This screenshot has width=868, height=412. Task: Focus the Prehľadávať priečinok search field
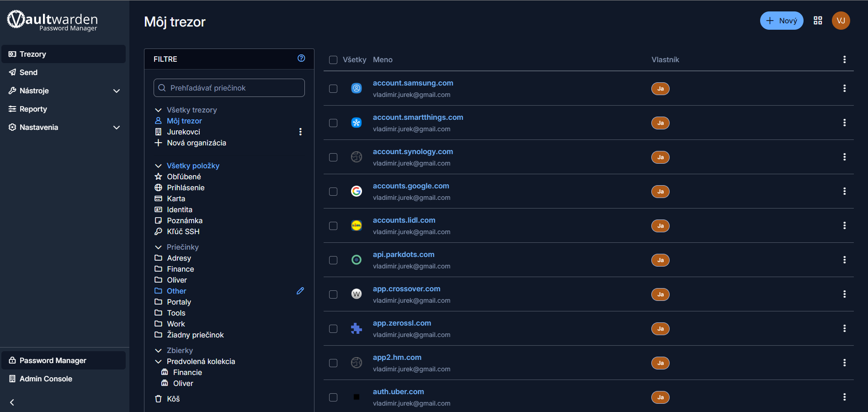[229, 88]
